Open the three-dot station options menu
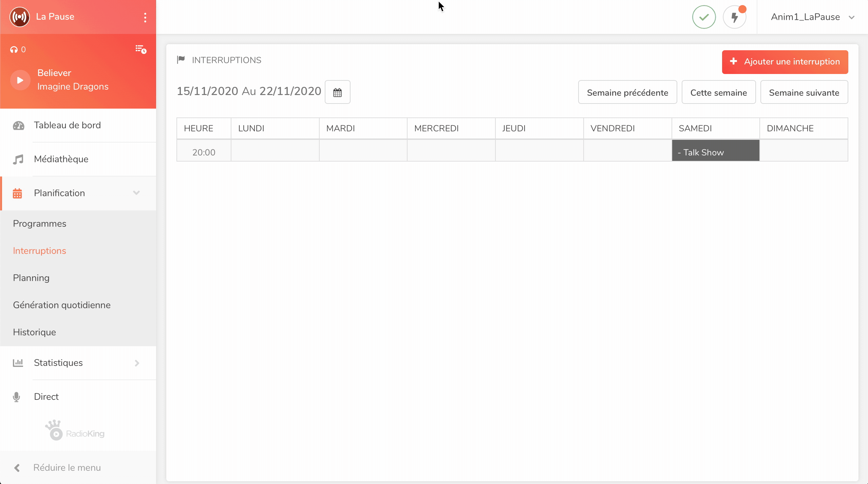868x484 pixels. pos(145,17)
